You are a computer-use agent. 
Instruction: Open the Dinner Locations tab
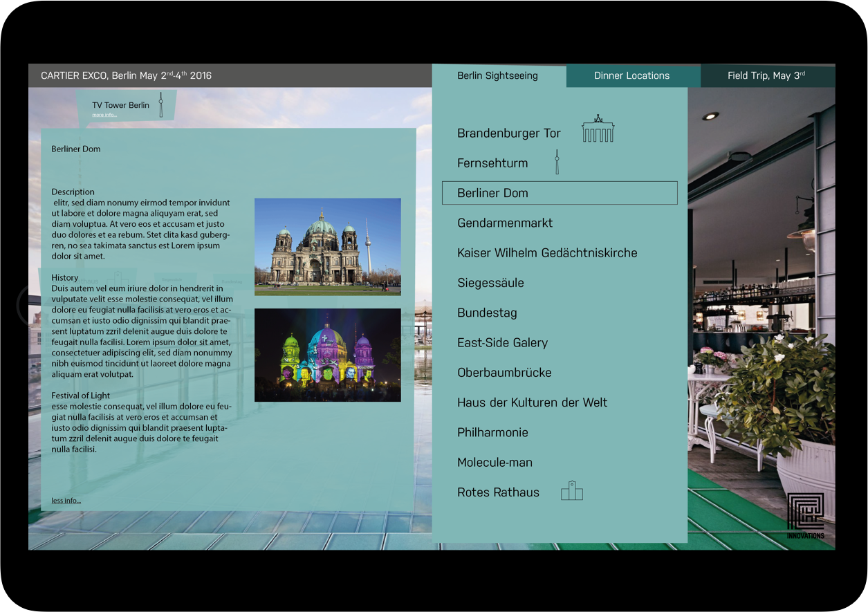633,75
